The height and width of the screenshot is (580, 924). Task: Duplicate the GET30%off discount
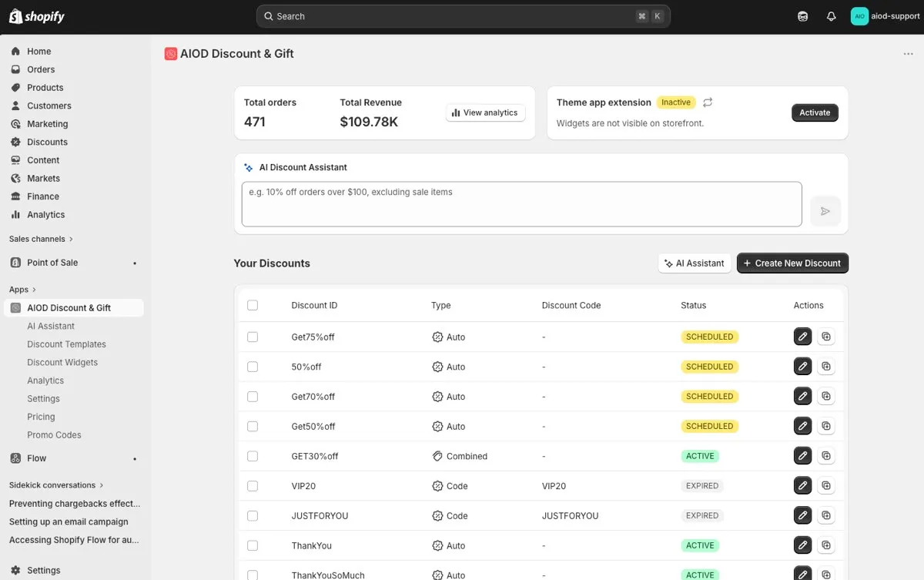point(826,456)
